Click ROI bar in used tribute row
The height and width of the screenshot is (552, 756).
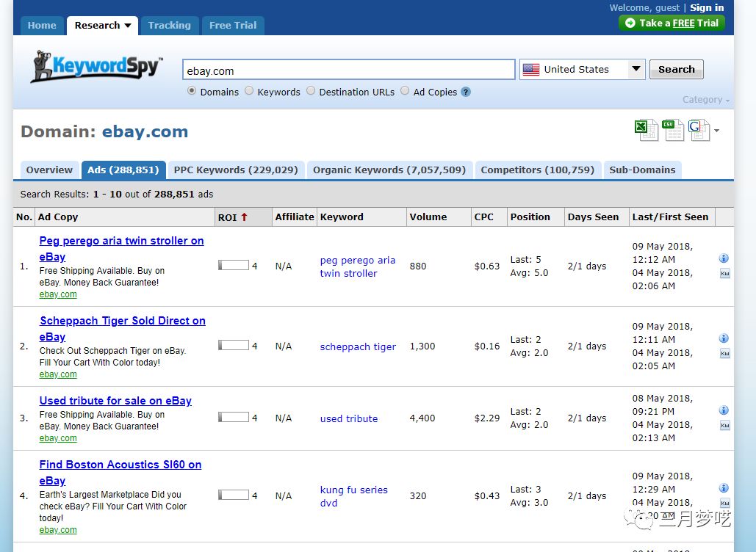click(234, 417)
